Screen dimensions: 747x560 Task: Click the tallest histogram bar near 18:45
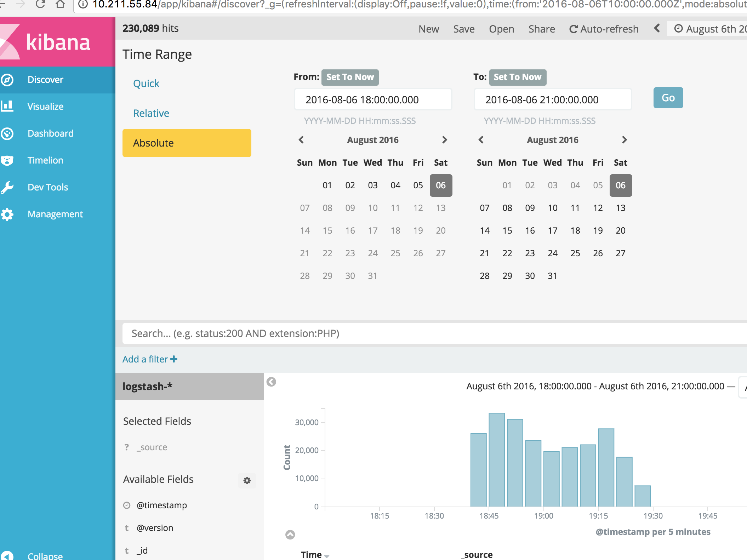coord(496,459)
